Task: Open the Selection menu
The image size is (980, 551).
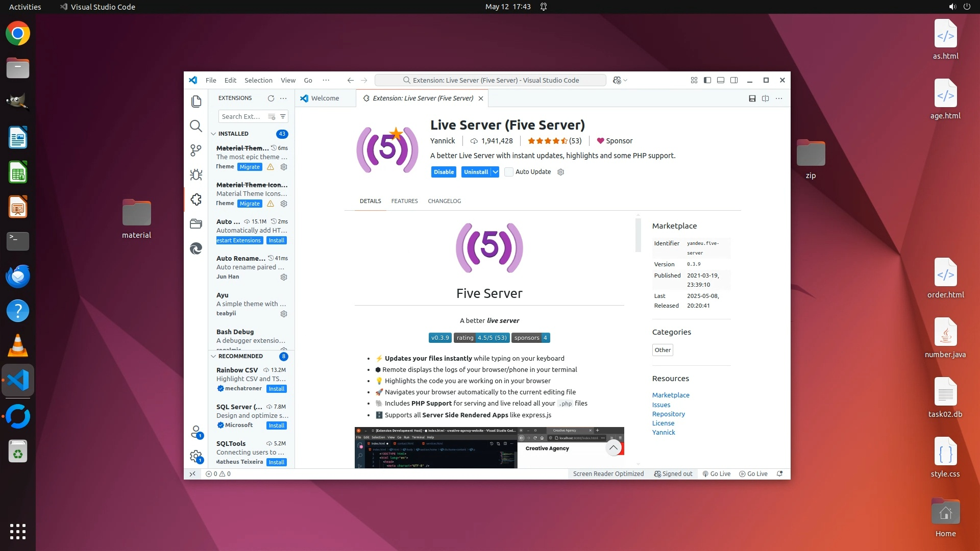Action: (x=258, y=80)
